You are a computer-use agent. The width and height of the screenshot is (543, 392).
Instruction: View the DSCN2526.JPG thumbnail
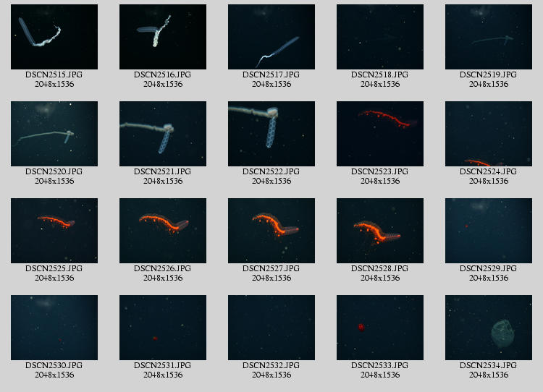tap(163, 231)
